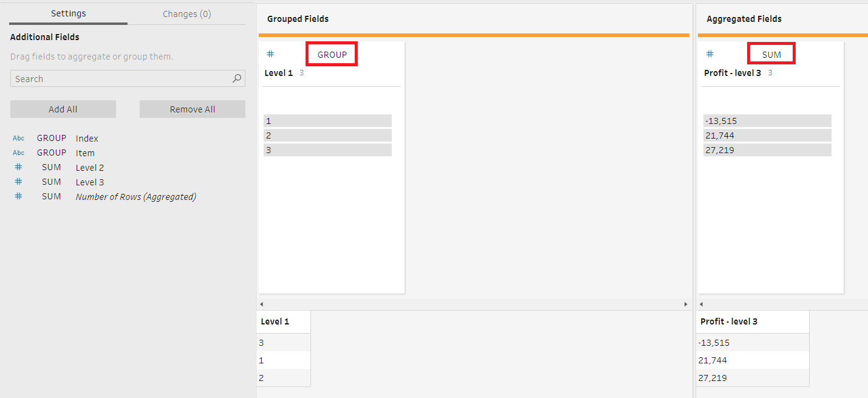The image size is (868, 398).
Task: Click Profit - level 3 grid column header
Action: (753, 321)
